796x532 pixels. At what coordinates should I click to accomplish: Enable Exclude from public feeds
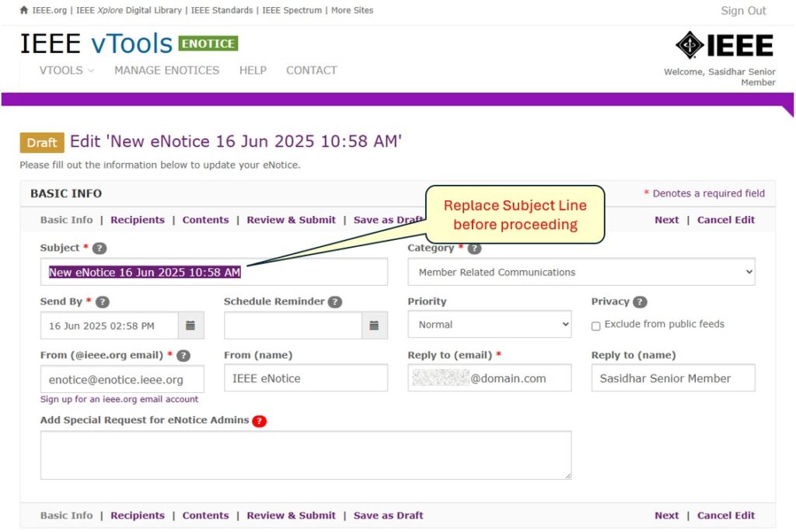[596, 326]
